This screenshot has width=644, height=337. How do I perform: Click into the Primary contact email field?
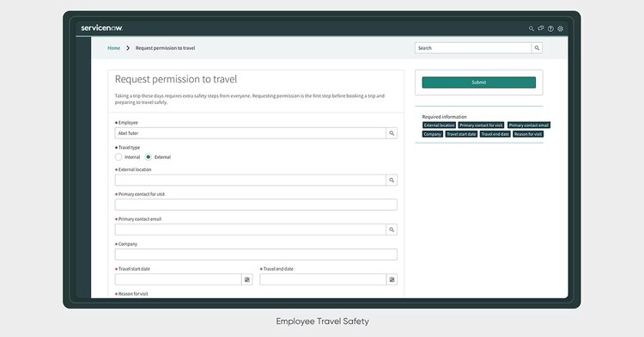(x=250, y=230)
